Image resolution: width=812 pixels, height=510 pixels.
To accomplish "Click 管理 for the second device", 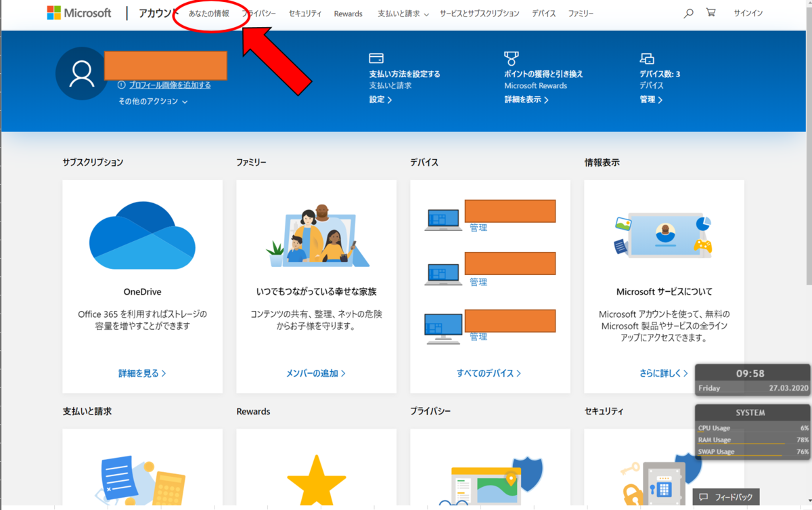I will [478, 282].
